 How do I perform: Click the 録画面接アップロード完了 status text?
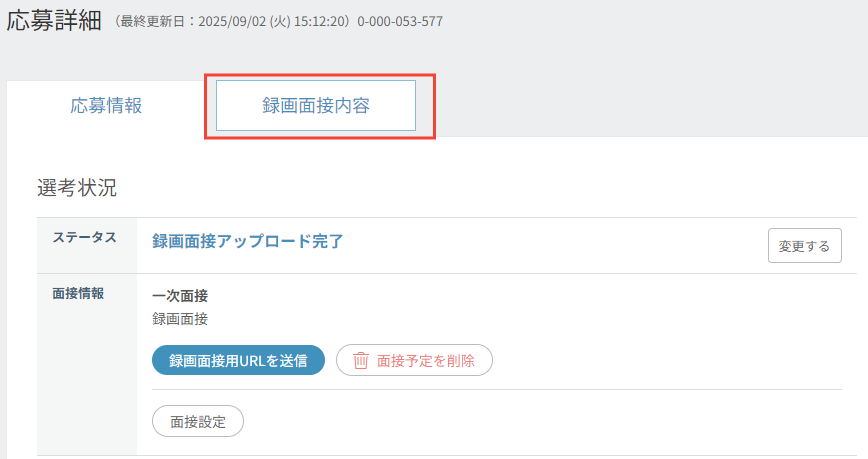point(247,241)
